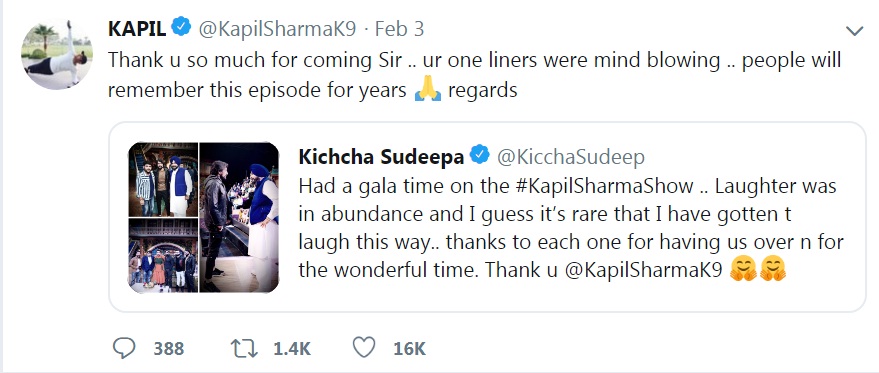Open the @KapilSharmaK9 handle beside KAPIL

click(277, 29)
